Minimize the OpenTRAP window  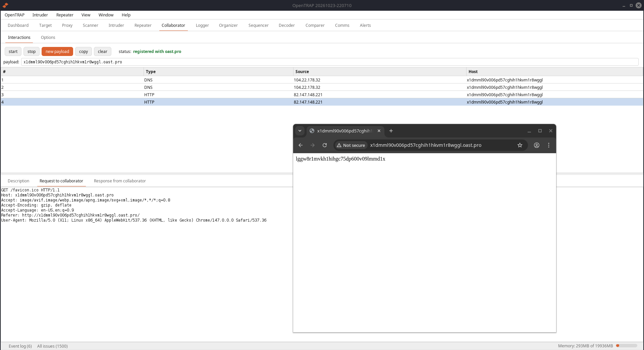click(624, 6)
